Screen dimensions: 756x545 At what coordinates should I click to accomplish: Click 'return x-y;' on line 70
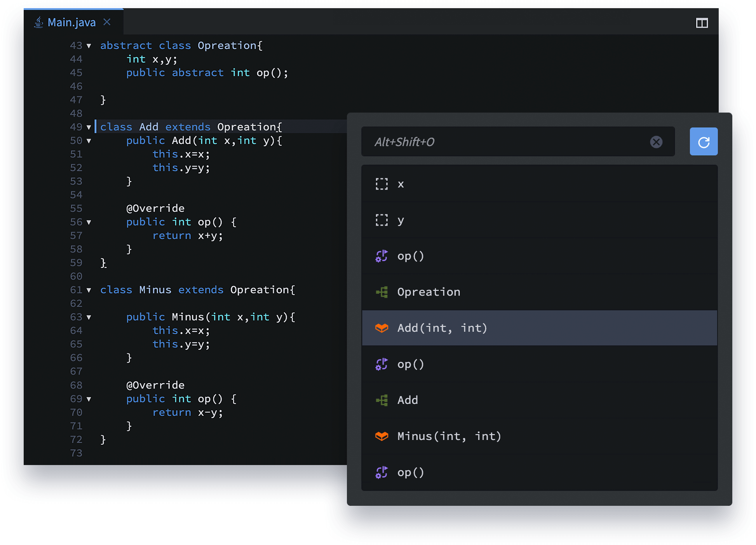(188, 412)
